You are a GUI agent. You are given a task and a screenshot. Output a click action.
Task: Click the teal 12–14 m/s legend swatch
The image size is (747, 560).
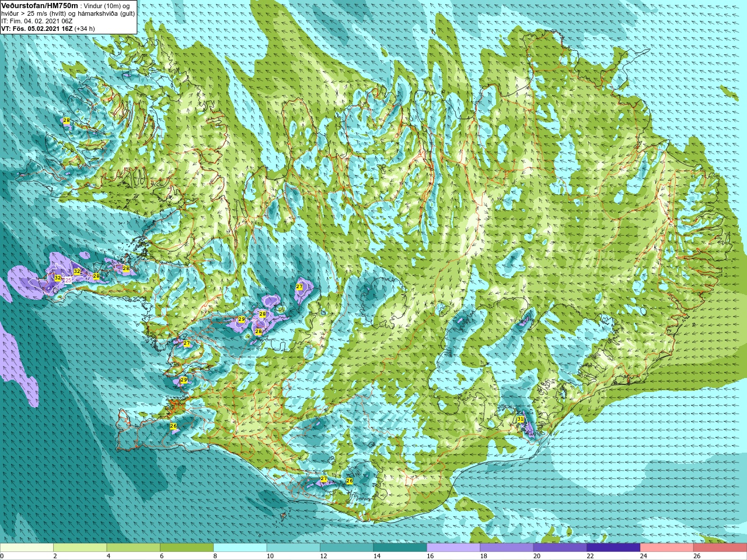point(347,548)
